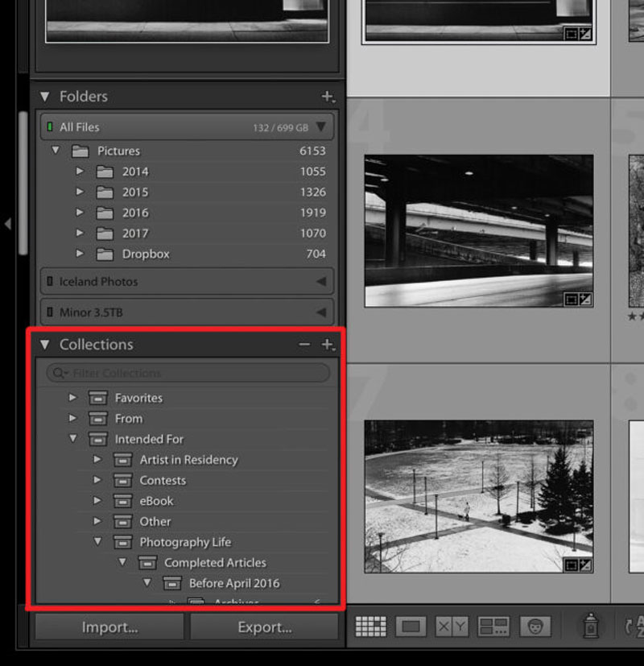Expand the 2016 folder
The width and height of the screenshot is (644, 666).
coord(80,213)
